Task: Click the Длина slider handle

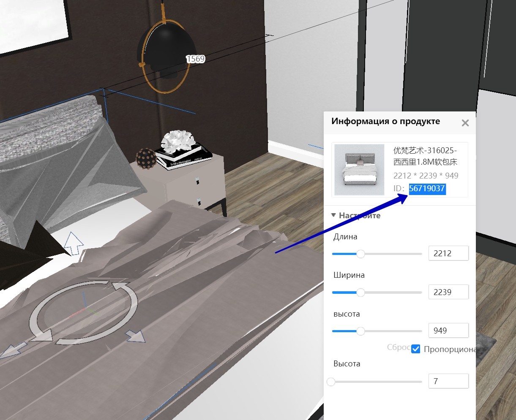Action: 360,254
